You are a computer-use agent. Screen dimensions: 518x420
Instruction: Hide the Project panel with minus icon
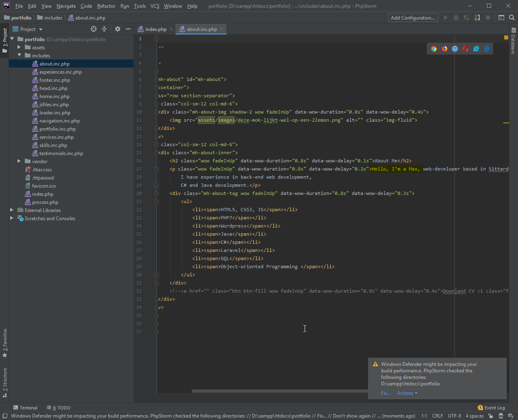pos(128,29)
